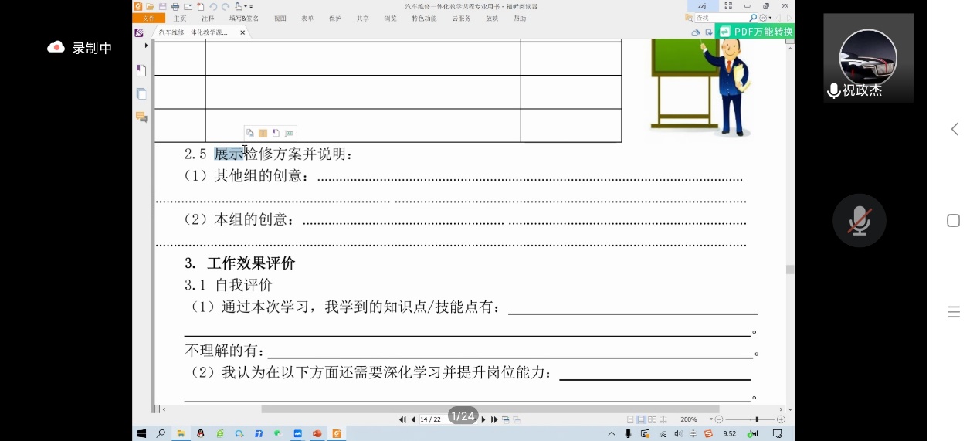This screenshot has height=441, width=980.
Task: Switch to single page view mode
Action: 629,419
